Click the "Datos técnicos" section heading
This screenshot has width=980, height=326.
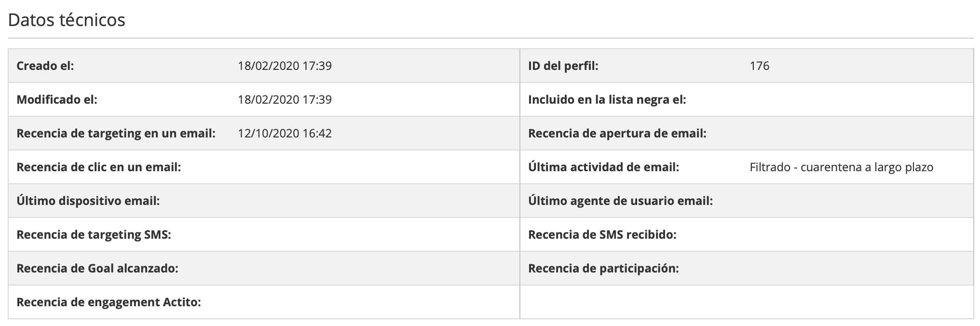click(67, 20)
